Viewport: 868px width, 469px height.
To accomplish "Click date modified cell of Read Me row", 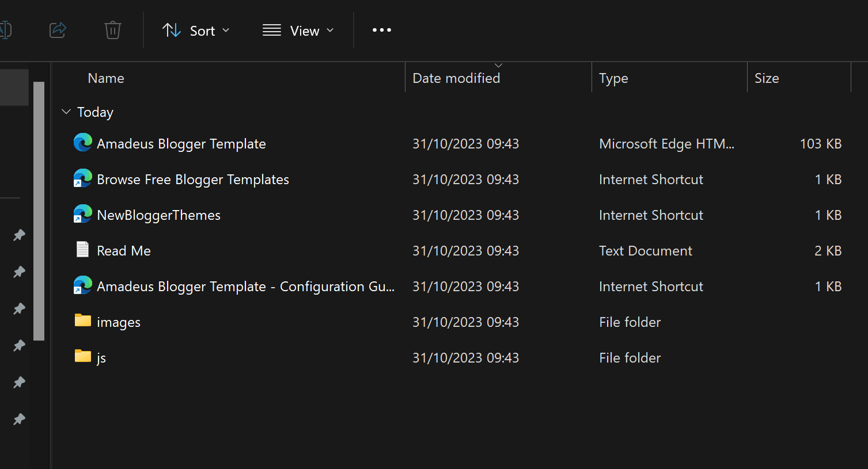I will click(x=466, y=251).
